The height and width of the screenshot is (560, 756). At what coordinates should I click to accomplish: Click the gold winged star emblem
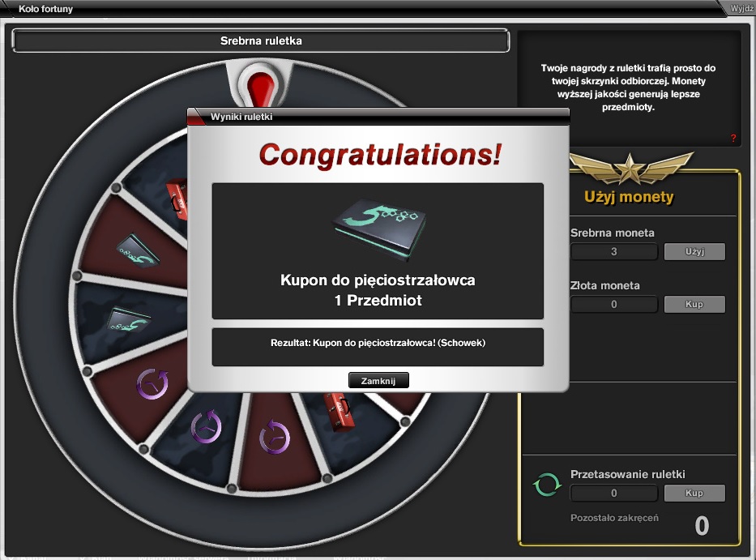coord(630,168)
